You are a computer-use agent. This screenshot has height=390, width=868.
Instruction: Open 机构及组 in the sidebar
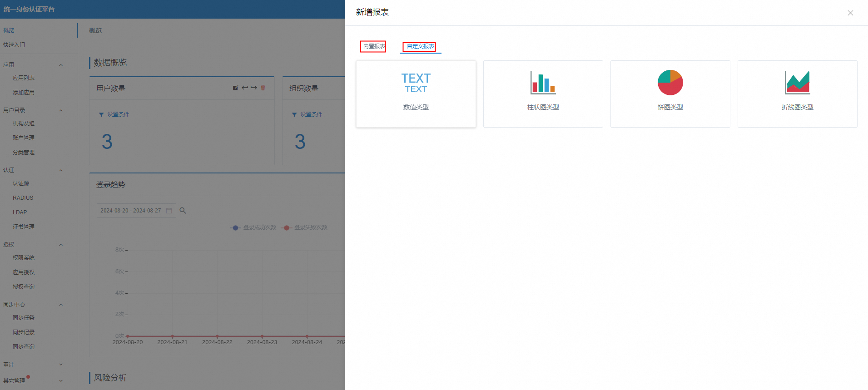pyautogui.click(x=24, y=123)
